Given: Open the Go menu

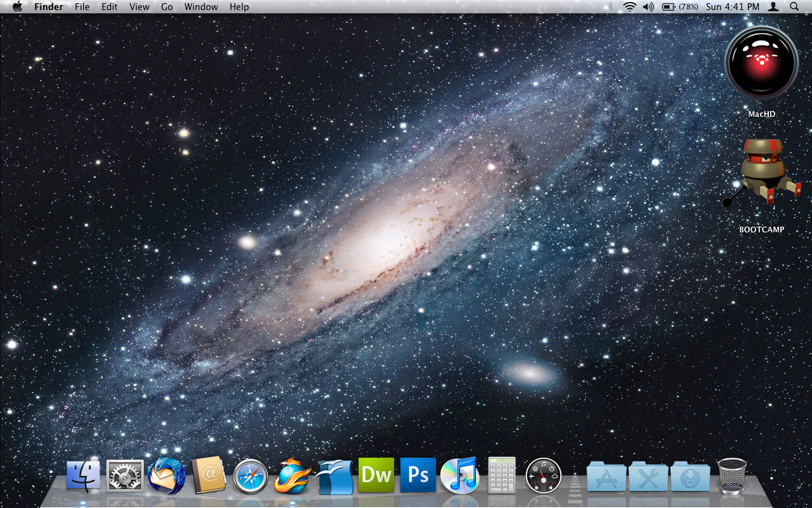Looking at the screenshot, I should (x=167, y=7).
